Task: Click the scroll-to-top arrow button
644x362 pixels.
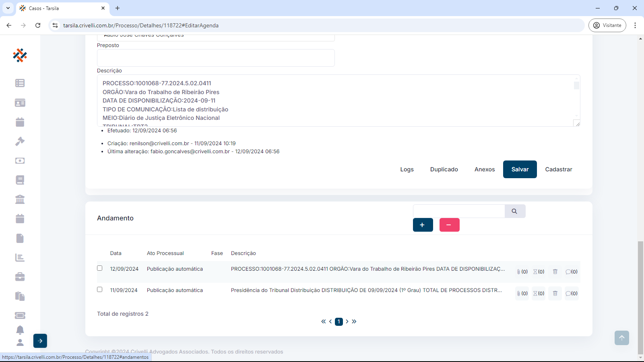Action: tap(621, 338)
